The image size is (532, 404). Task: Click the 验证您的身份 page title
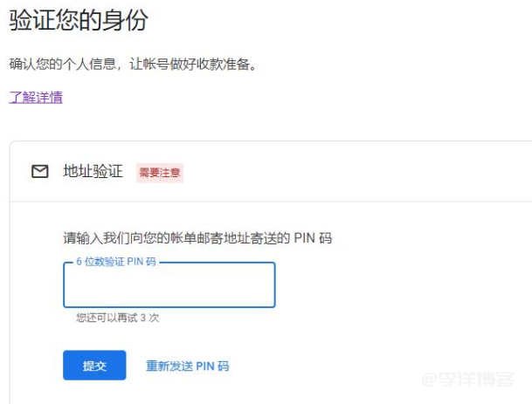point(79,20)
